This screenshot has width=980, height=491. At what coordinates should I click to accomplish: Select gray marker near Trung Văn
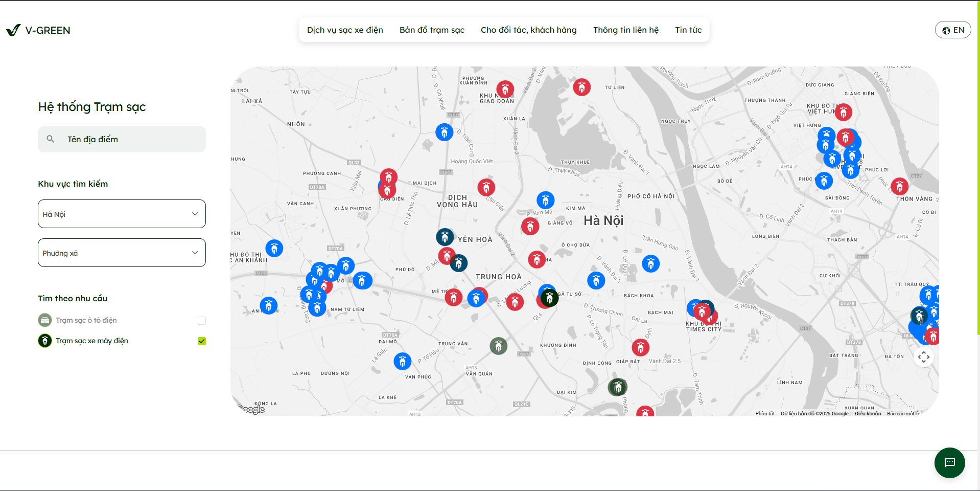click(498, 346)
